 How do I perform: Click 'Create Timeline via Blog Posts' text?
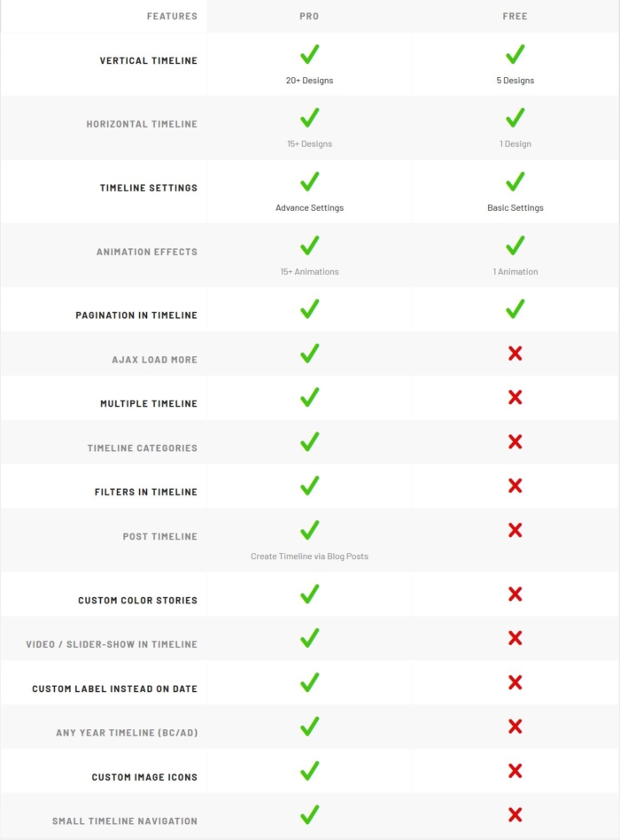(x=309, y=556)
